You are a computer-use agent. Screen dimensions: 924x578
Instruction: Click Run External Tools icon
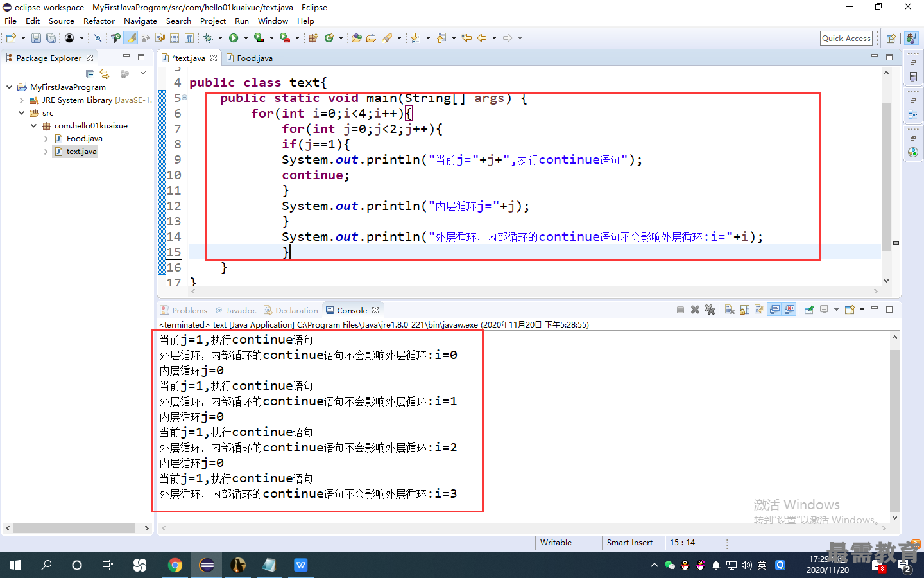pos(284,38)
